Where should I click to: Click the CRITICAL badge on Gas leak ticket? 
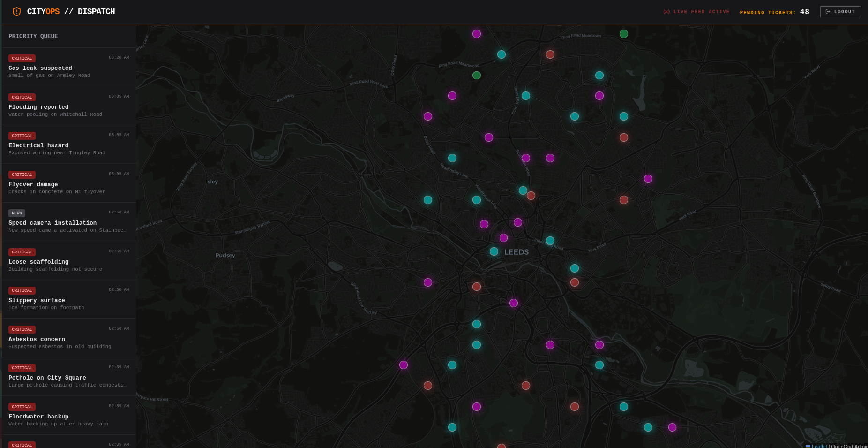tap(22, 58)
